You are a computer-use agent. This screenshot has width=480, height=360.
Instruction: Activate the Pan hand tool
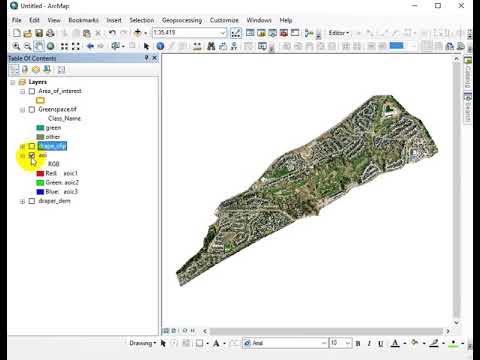pos(39,46)
